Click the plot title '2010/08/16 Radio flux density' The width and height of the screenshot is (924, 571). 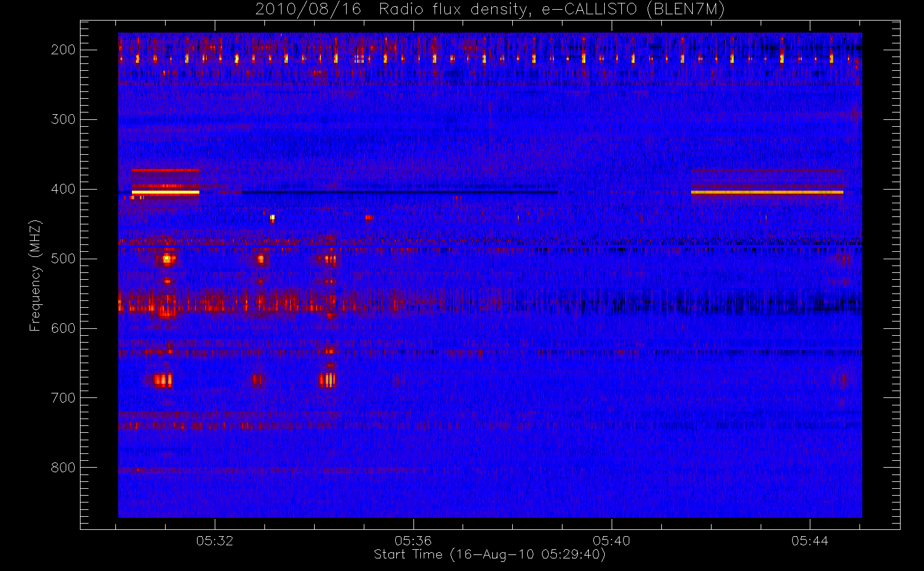tap(490, 10)
